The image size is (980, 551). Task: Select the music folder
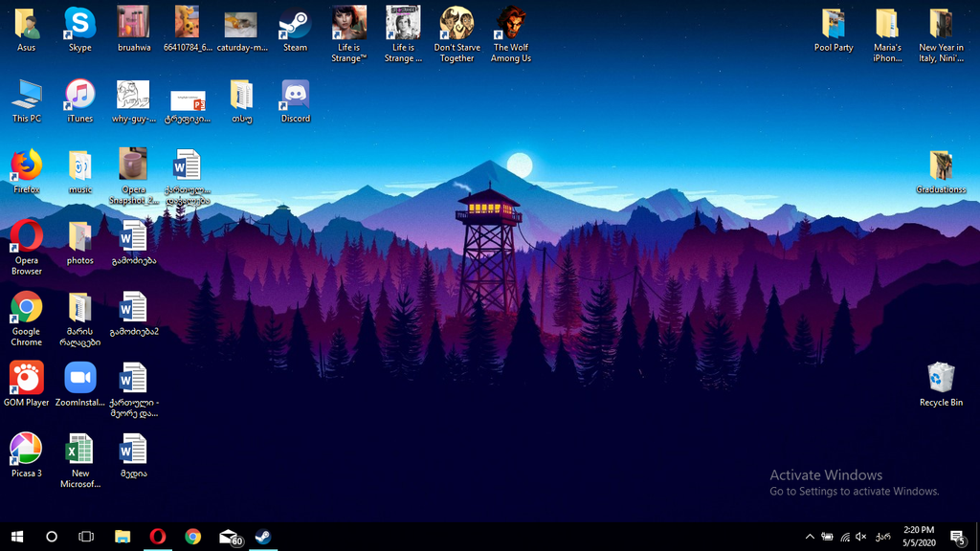(80, 172)
